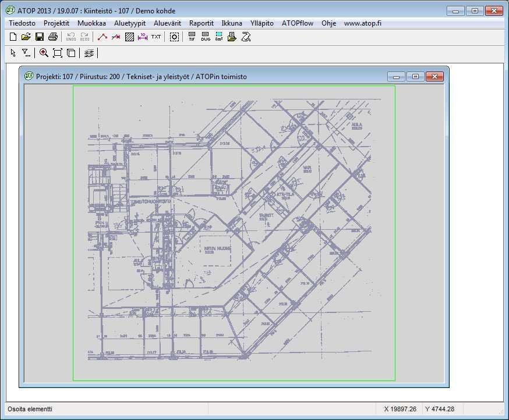Minimize the main ATOP 2013 window
This screenshot has width=509, height=420.
455,10
